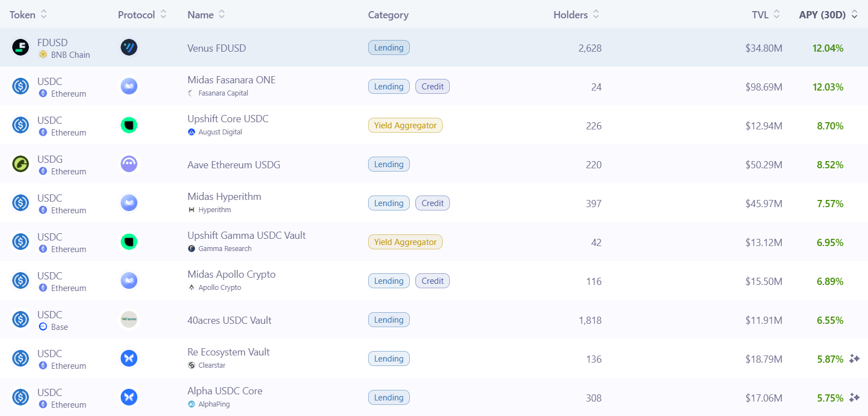Click USDC icon in Midas Fasanara ONE row

pyautogui.click(x=21, y=86)
